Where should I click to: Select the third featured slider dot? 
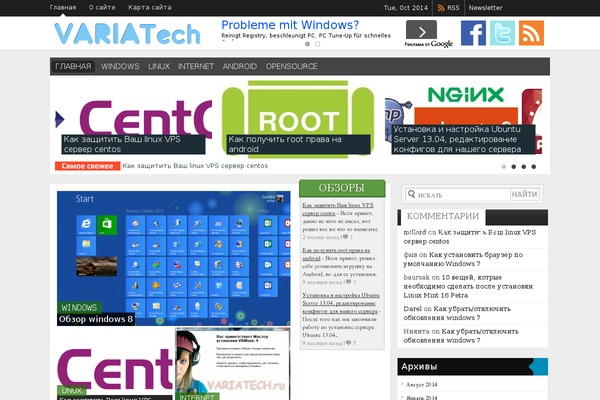pos(523,167)
